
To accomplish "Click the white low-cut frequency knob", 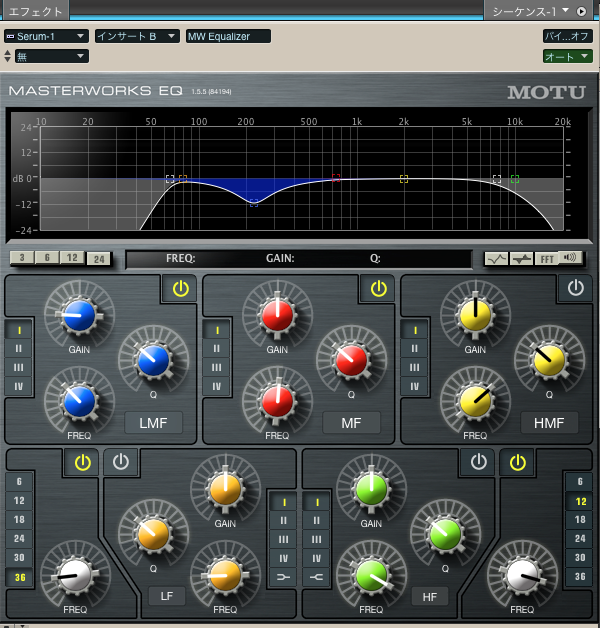I will (75, 576).
